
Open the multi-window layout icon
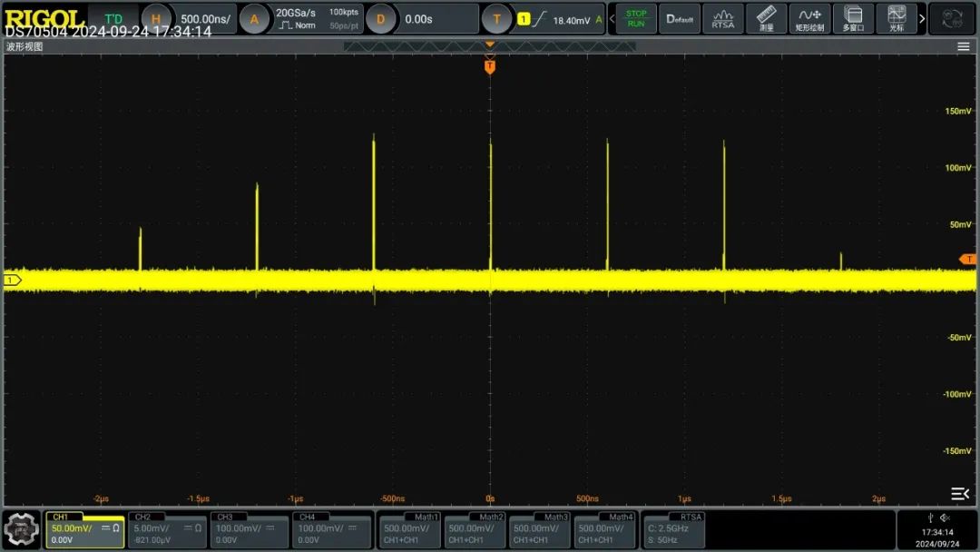853,18
